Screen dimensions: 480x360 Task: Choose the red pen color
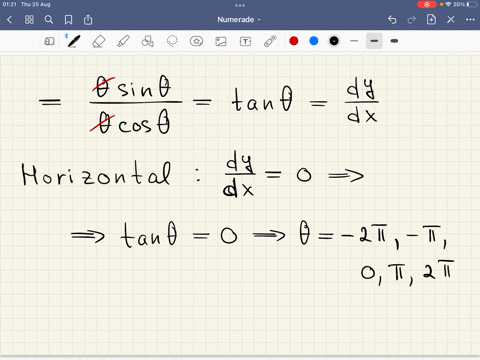tap(294, 41)
